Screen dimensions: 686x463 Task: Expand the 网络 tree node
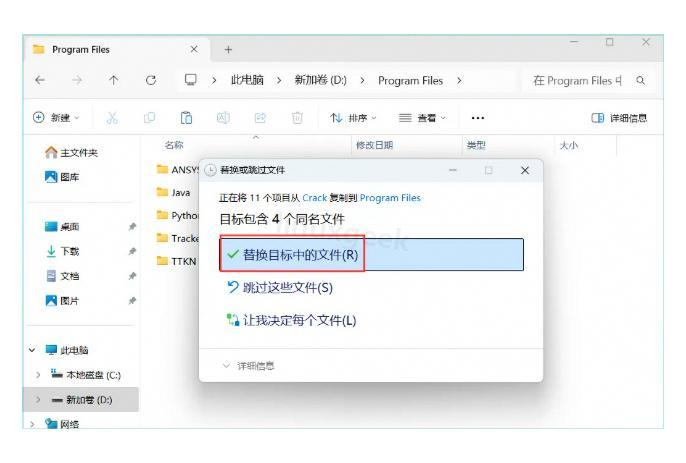tap(32, 424)
